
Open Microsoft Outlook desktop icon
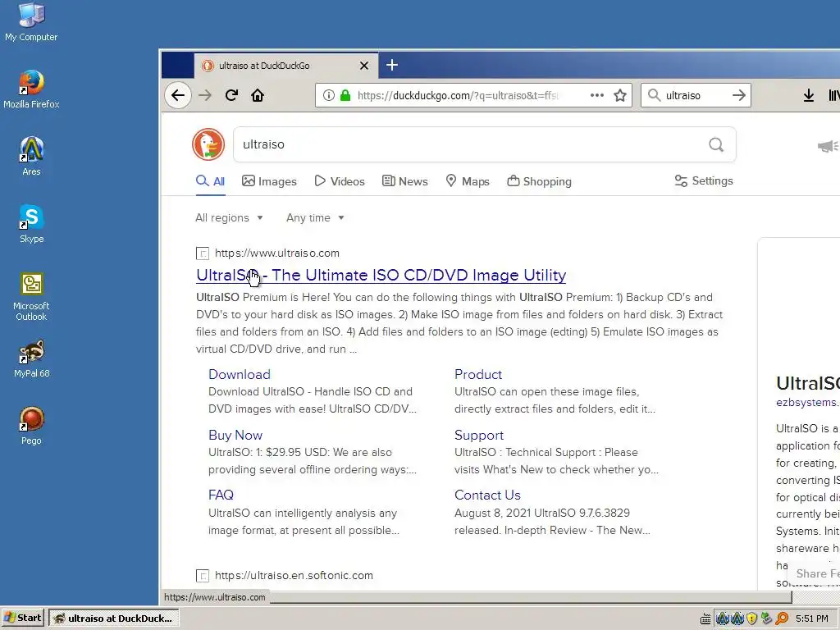coord(31,297)
